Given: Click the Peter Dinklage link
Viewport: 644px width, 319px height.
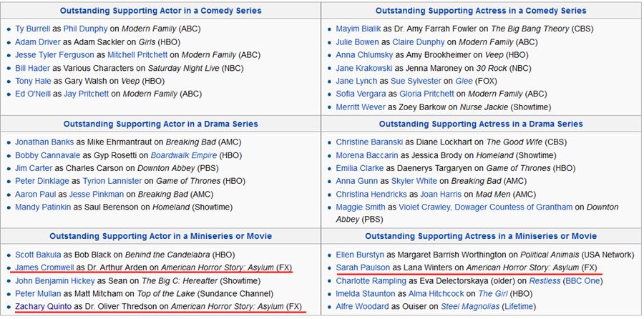Looking at the screenshot, I should 42,181.
